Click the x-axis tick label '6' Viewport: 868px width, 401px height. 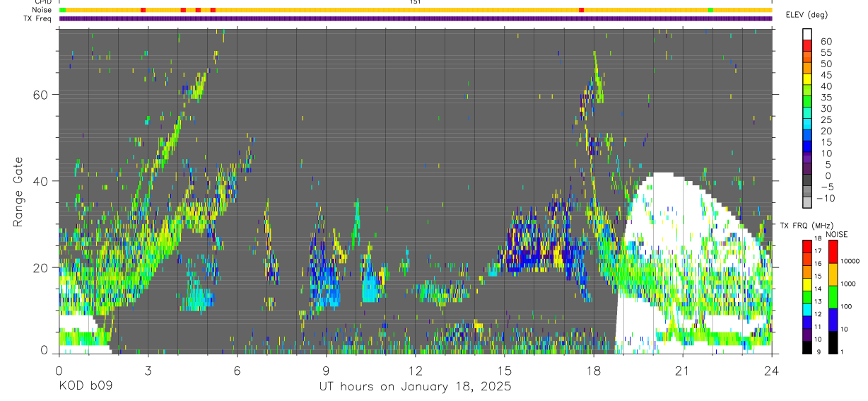(237, 370)
